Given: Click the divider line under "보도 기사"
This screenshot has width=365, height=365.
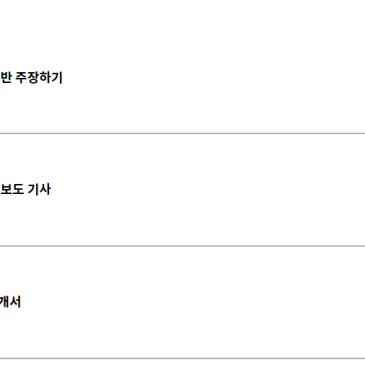Looking at the screenshot, I should point(182,246).
